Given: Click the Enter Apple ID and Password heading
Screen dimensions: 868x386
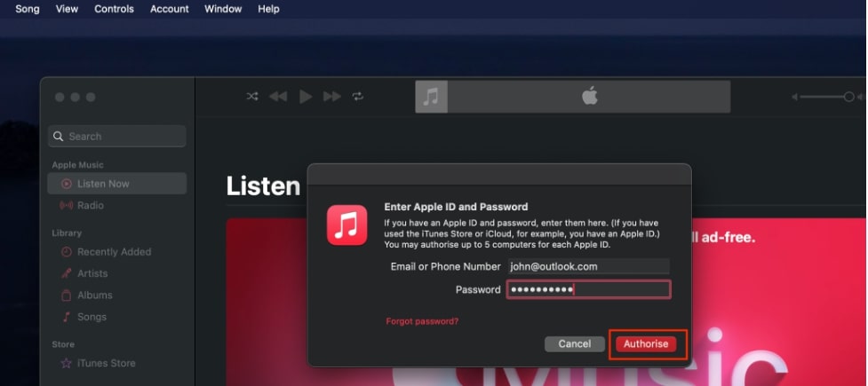Looking at the screenshot, I should [x=456, y=207].
